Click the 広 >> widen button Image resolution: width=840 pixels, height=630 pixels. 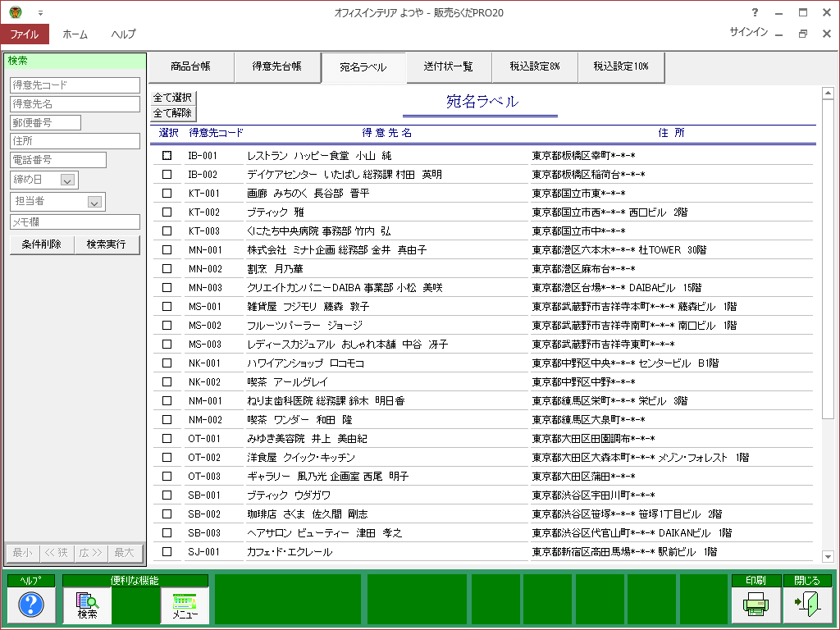pyautogui.click(x=90, y=553)
